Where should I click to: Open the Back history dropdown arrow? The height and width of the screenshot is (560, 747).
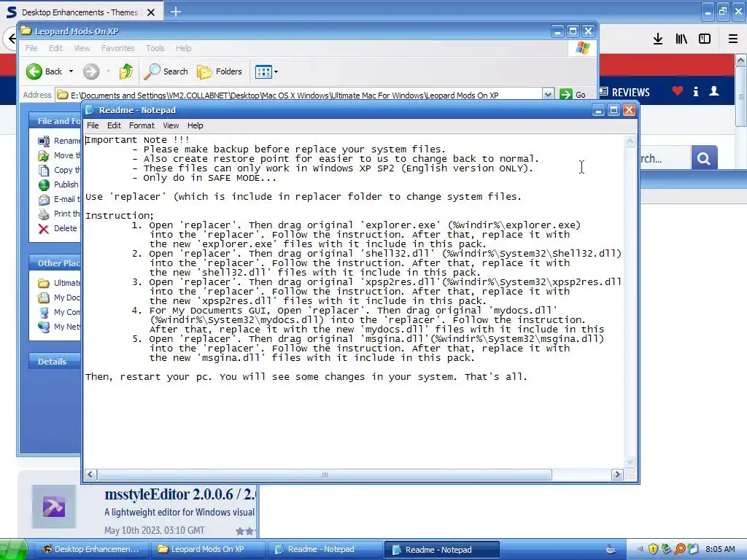coord(71,71)
